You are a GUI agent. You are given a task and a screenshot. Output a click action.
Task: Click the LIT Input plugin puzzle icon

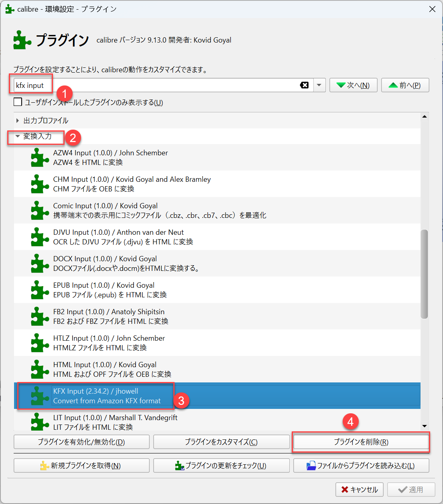[x=40, y=421]
